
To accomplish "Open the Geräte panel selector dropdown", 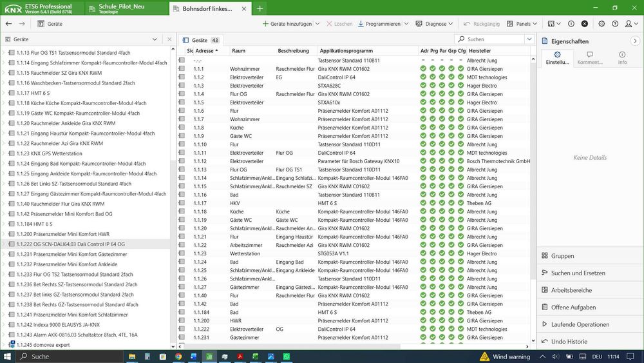I will click(155, 39).
